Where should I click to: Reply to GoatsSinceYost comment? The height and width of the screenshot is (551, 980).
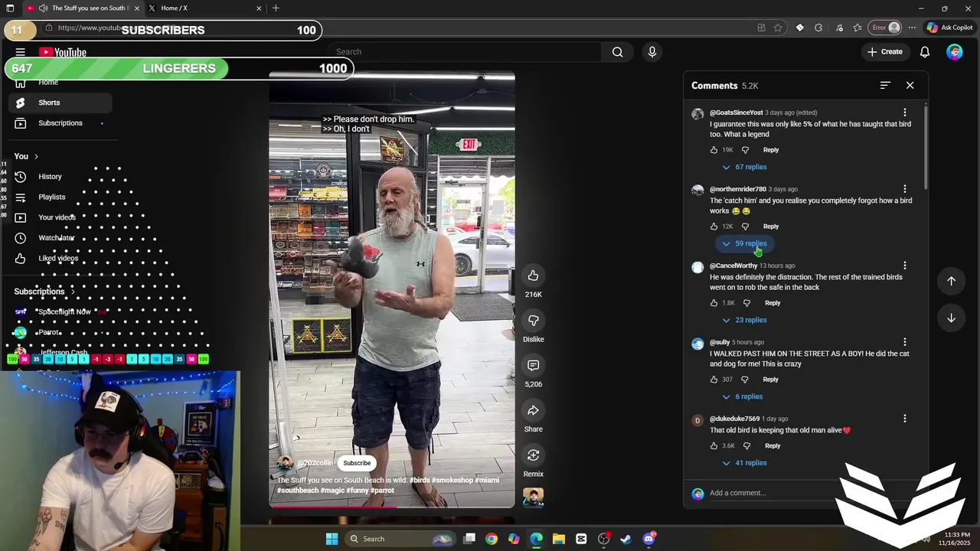tap(771, 150)
